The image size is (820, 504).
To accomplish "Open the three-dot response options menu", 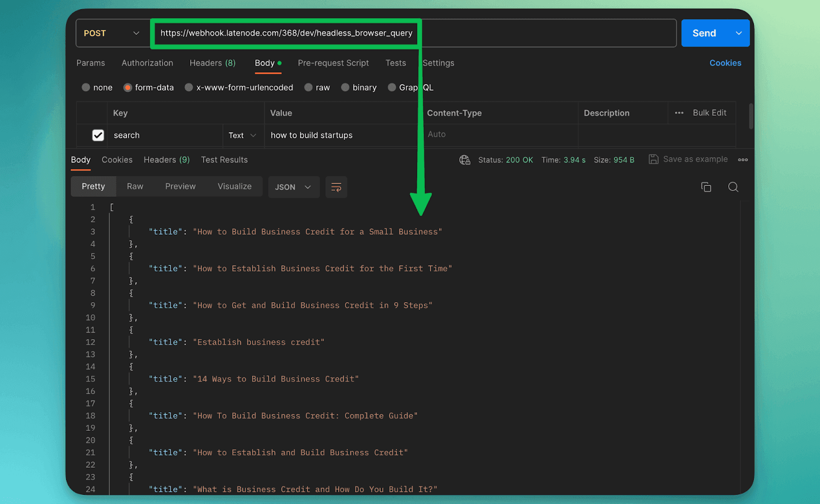I will pyautogui.click(x=743, y=160).
